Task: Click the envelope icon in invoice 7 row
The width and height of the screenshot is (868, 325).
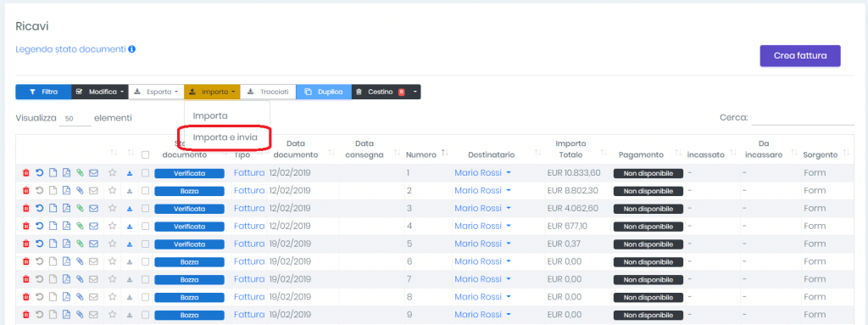Action: [93, 279]
